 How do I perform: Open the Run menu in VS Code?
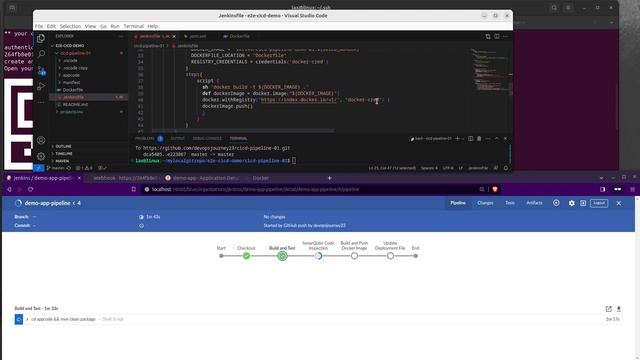pos(115,26)
